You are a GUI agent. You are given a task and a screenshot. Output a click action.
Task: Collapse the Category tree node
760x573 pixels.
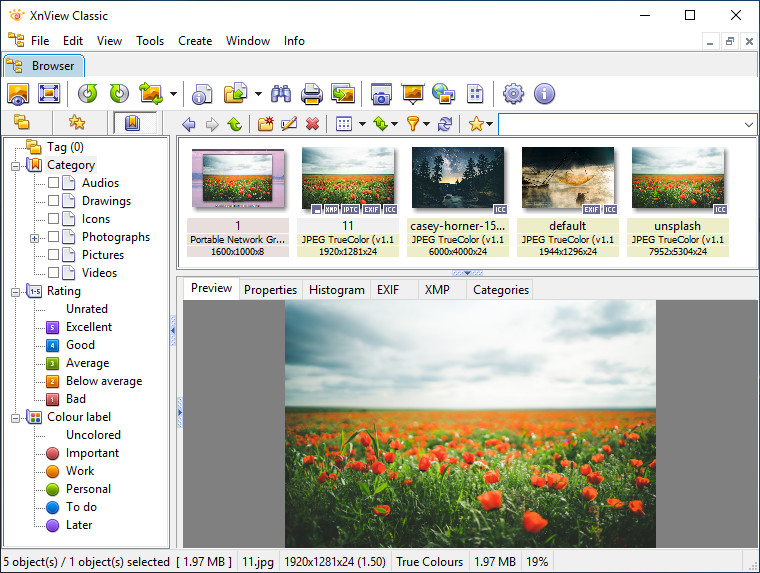16,166
